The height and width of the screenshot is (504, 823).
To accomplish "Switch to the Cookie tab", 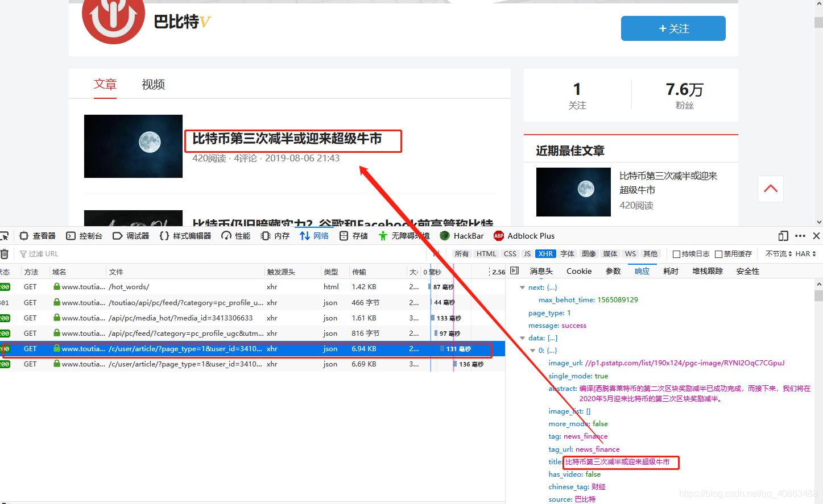I will point(579,271).
